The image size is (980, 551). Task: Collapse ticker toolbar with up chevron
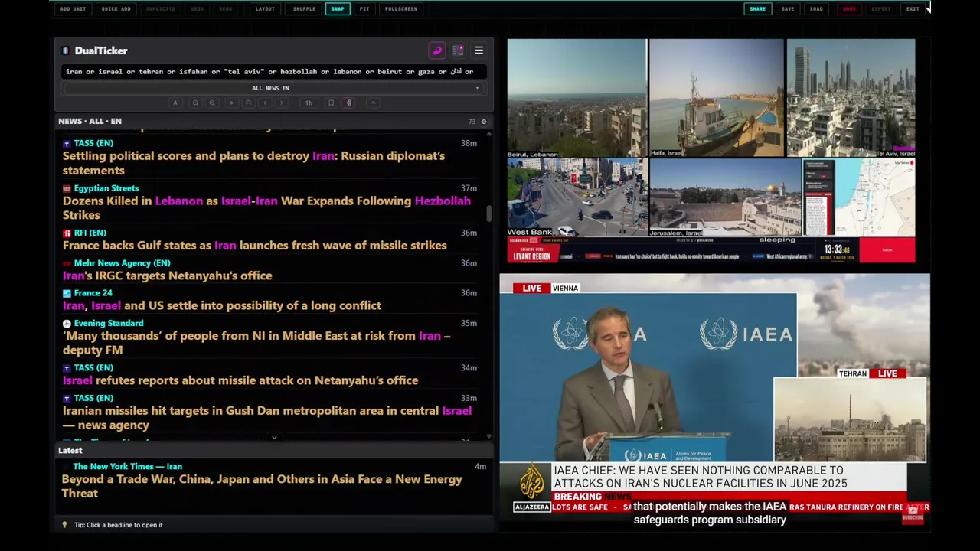pos(373,103)
